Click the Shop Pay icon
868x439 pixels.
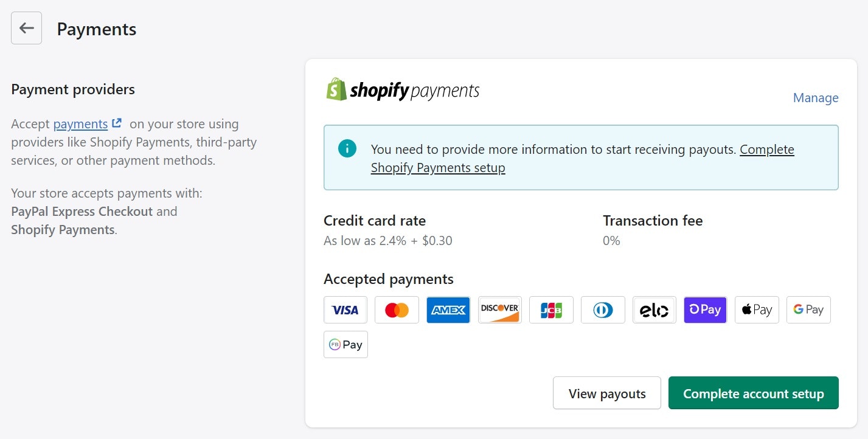pyautogui.click(x=705, y=310)
